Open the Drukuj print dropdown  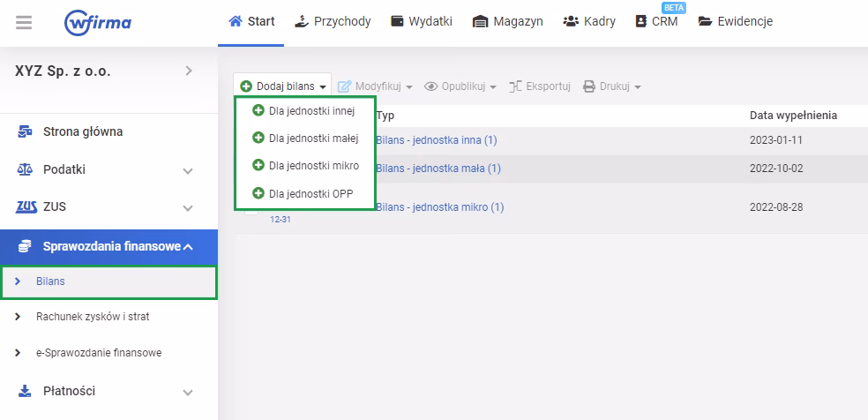click(611, 86)
